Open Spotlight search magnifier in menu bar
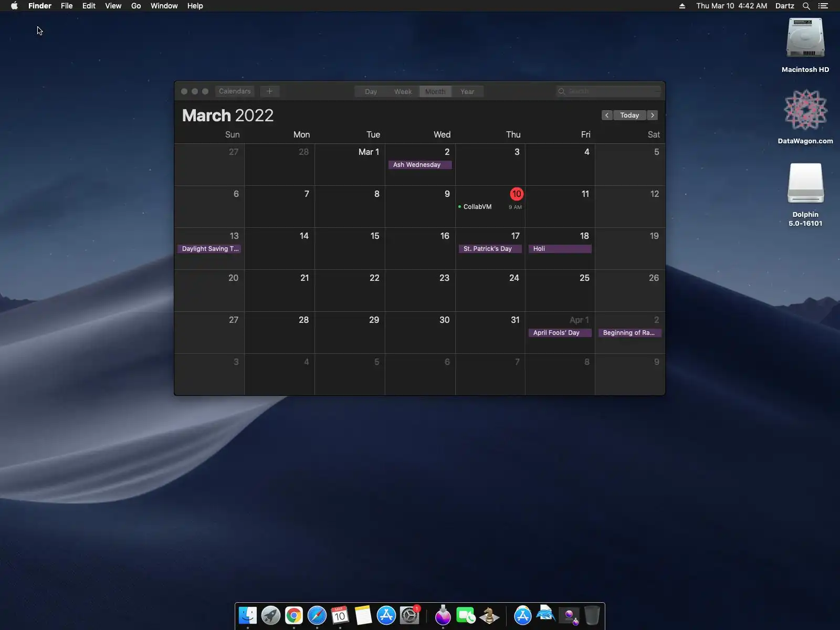Image resolution: width=840 pixels, height=630 pixels. pyautogui.click(x=806, y=6)
